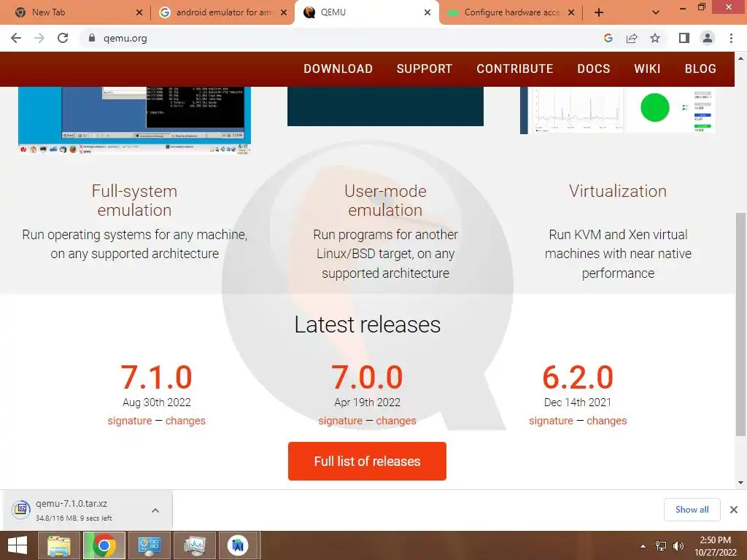This screenshot has width=747, height=560.
Task: Switch to Configure hardware acceleration tab
Action: (x=511, y=12)
